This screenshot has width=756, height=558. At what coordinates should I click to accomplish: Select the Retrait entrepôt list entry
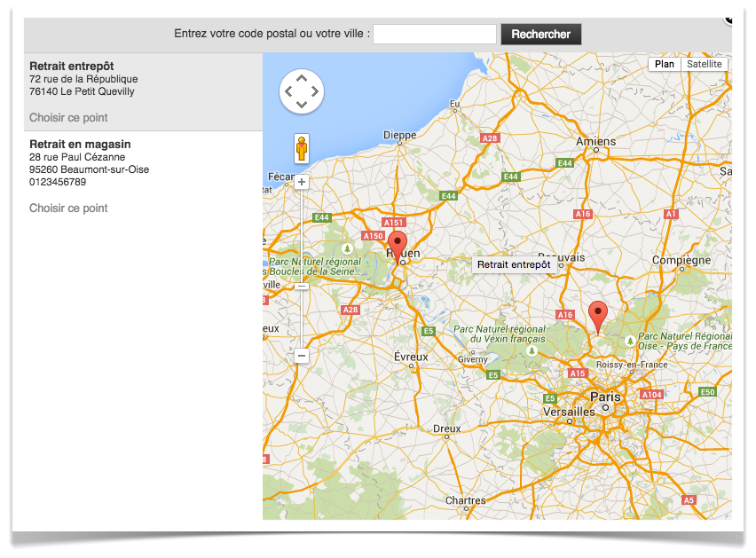click(143, 91)
